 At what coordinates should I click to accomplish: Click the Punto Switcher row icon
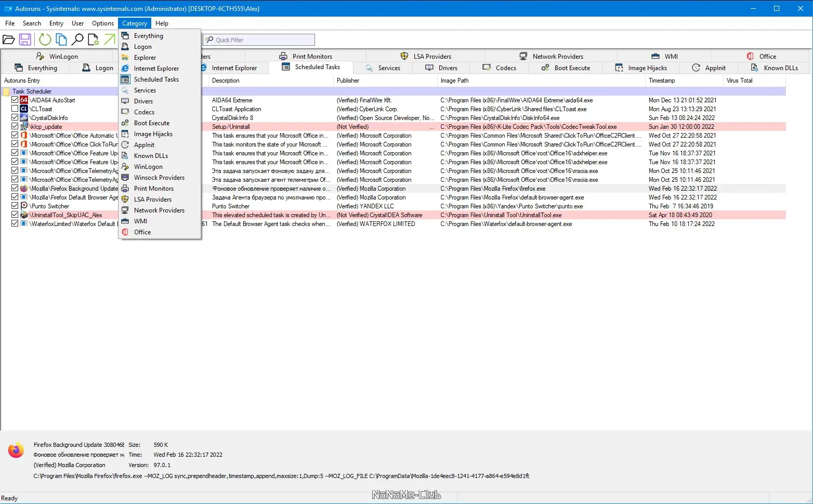pyautogui.click(x=24, y=206)
